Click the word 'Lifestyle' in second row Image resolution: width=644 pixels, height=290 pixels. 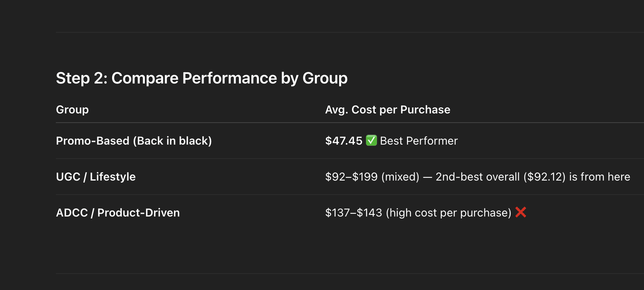coord(113,177)
